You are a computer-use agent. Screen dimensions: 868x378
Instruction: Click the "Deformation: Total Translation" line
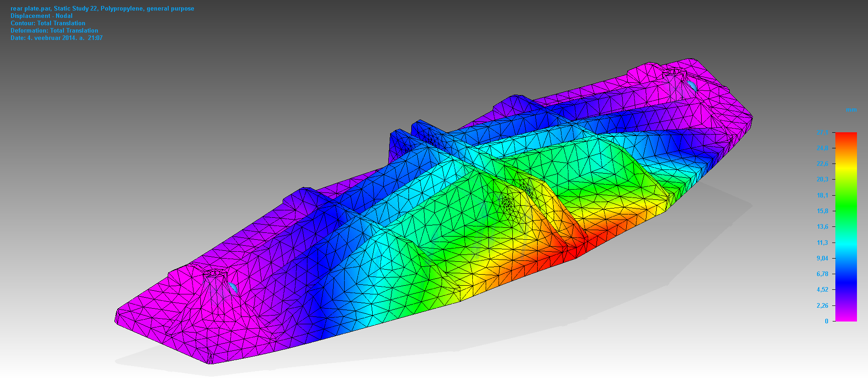(55, 31)
